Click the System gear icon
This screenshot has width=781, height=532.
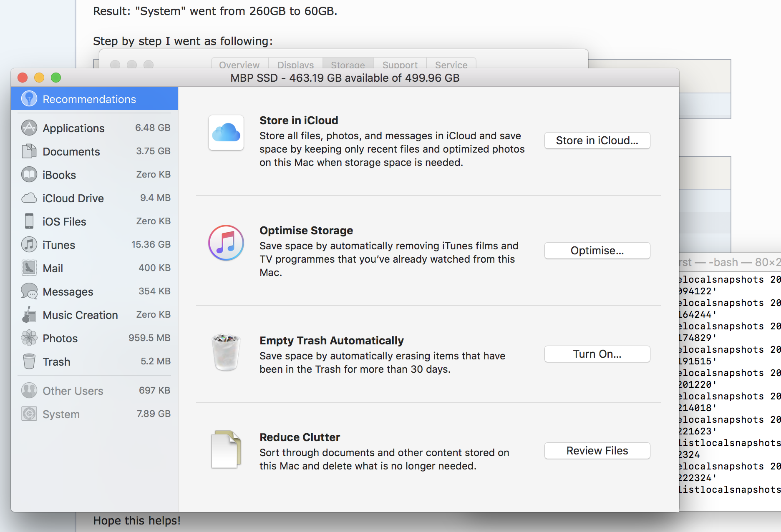click(29, 414)
